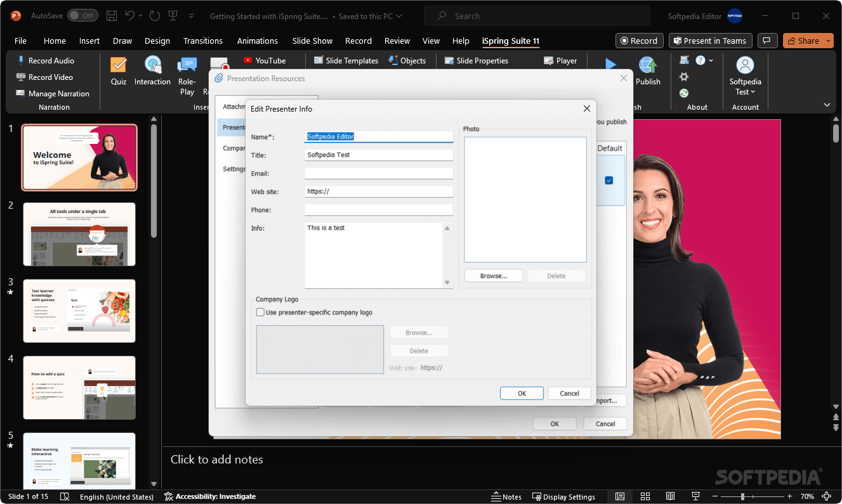Insert a Quiz from the iSpring ribbon

click(119, 70)
